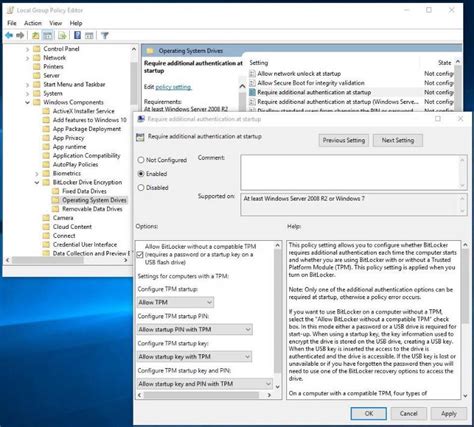474x427 pixels.
Task: Click the BitLocker Drive Encryption folder icon
Action: coord(46,182)
